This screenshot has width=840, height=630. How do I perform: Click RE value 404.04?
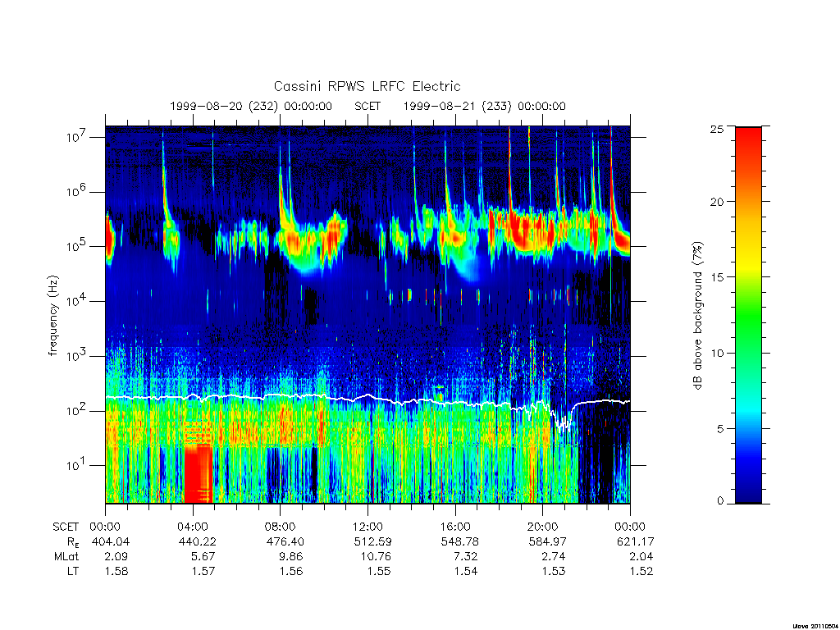(x=111, y=541)
